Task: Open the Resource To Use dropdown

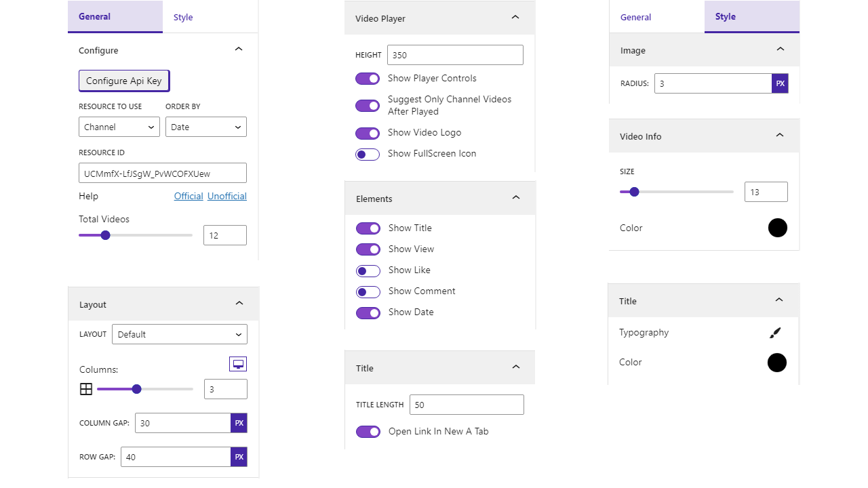Action: point(119,127)
